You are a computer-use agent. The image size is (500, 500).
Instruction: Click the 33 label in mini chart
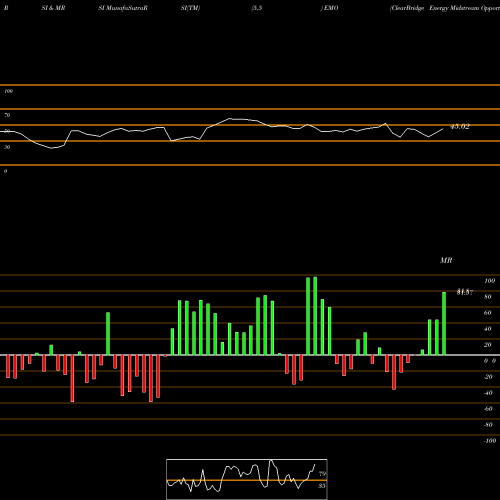(322, 486)
